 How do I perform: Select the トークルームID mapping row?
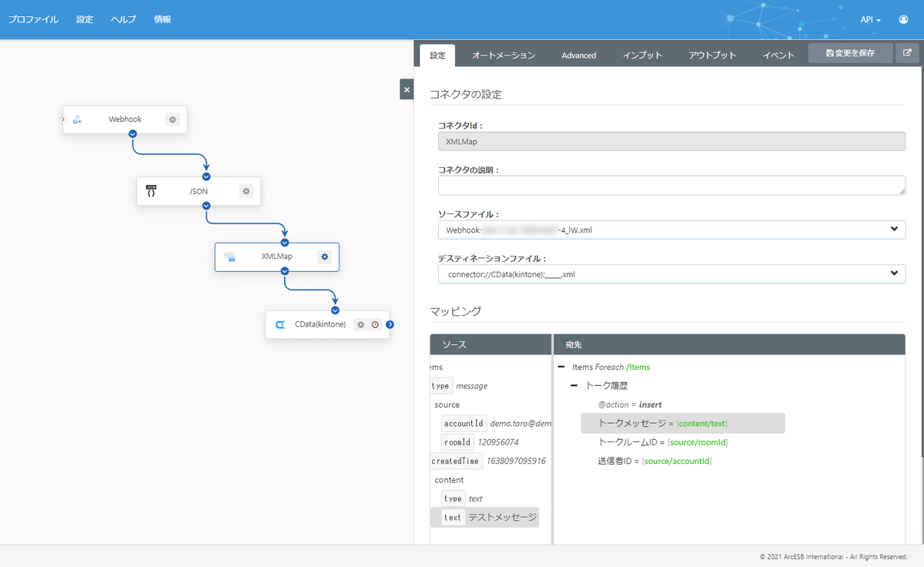[662, 442]
